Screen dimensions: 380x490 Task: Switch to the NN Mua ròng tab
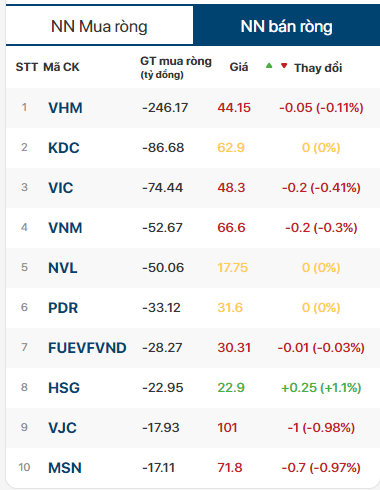pos(99,26)
